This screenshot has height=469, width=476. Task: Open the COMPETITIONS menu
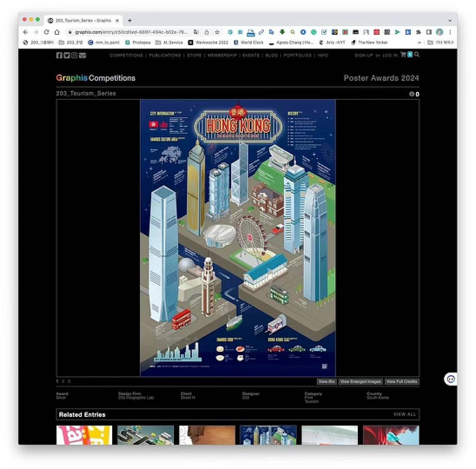(x=126, y=55)
